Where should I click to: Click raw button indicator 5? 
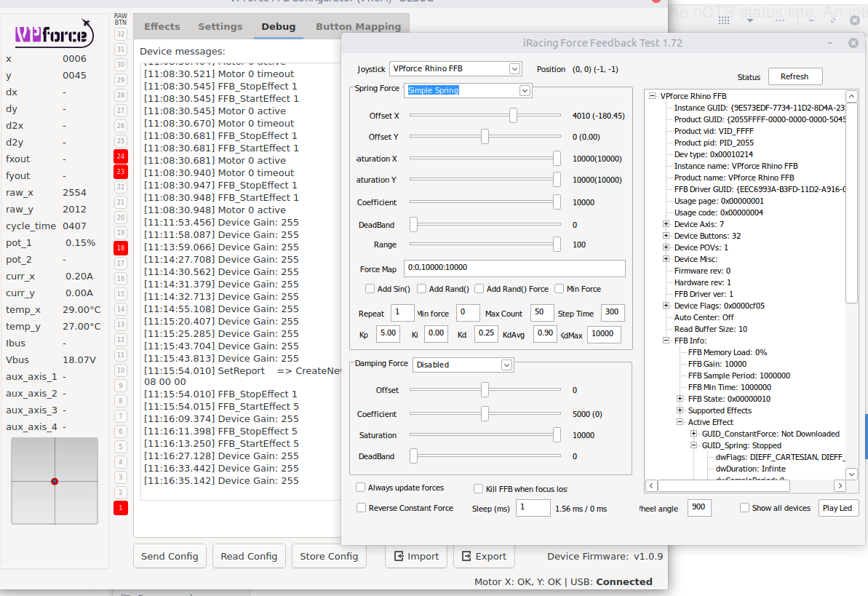121,446
